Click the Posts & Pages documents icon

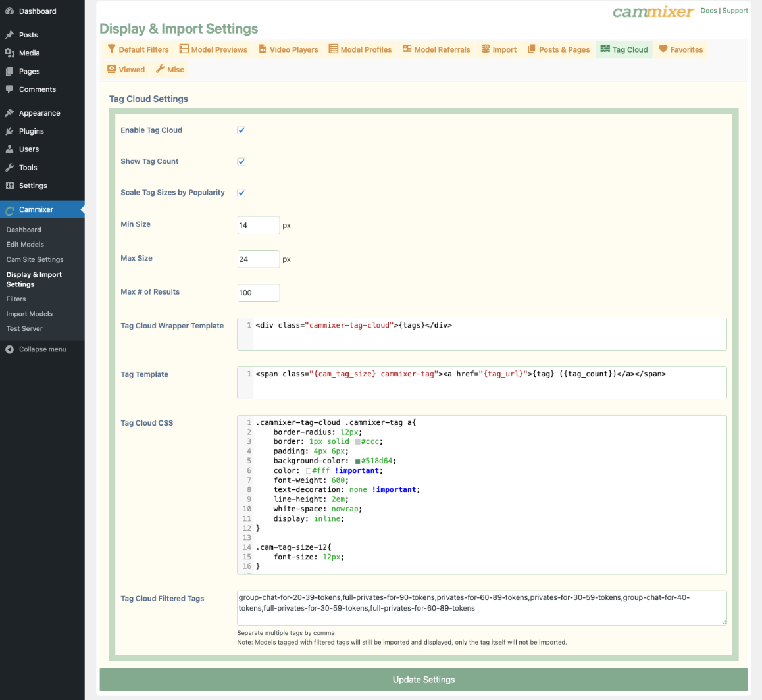coord(532,49)
